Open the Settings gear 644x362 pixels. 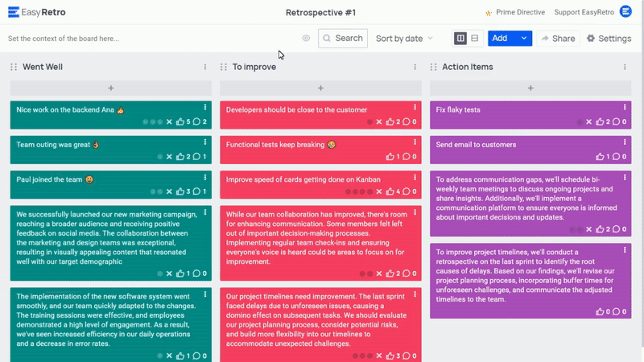click(609, 39)
